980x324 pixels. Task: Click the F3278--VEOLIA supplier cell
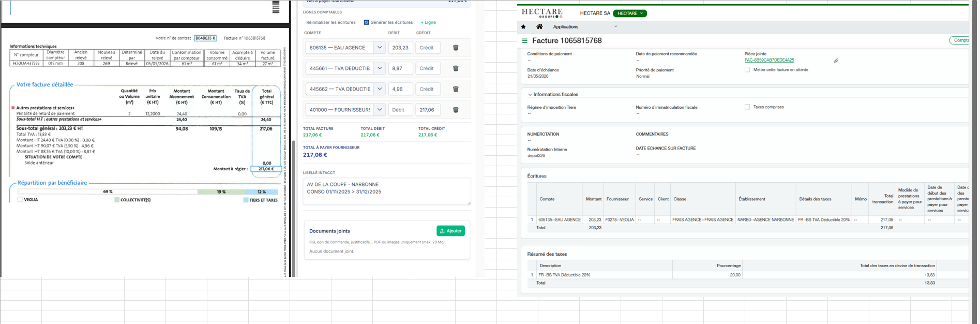619,220
